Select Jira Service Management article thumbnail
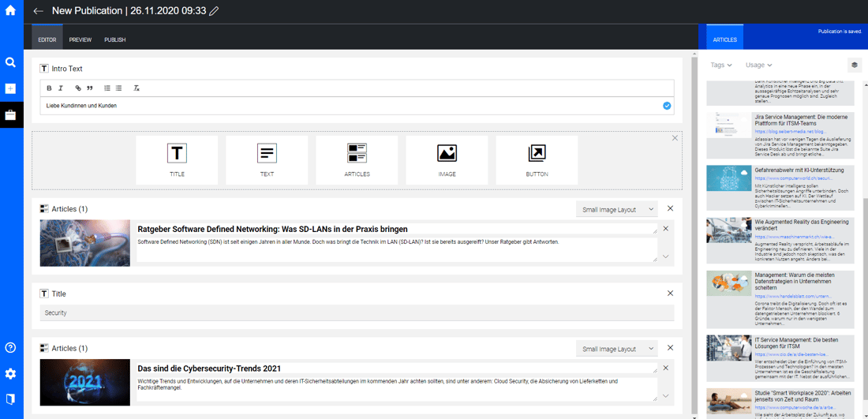Viewport: 868px width, 419px height. 729,126
